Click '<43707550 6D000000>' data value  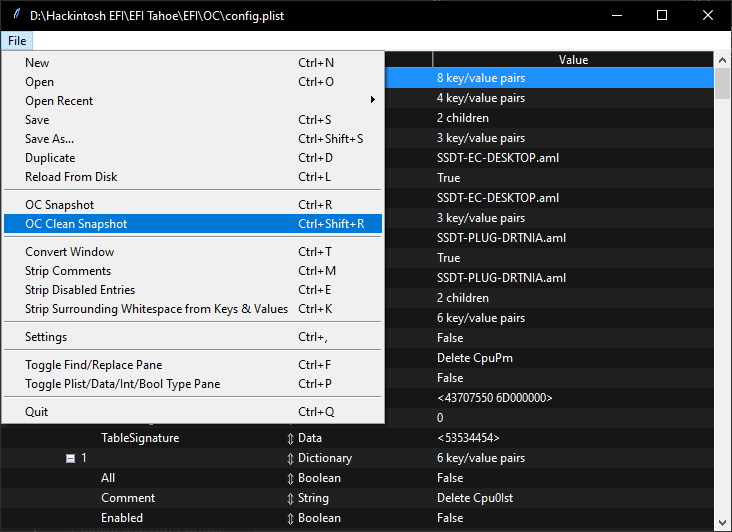(x=494, y=398)
